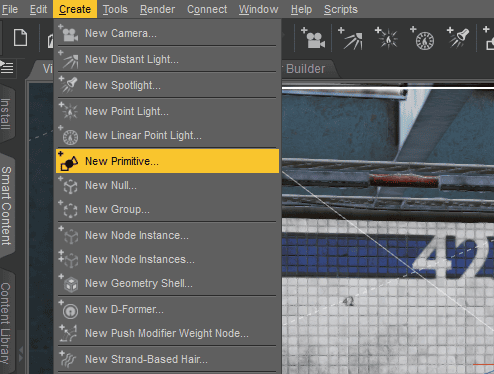Open the Tools menu

point(115,9)
